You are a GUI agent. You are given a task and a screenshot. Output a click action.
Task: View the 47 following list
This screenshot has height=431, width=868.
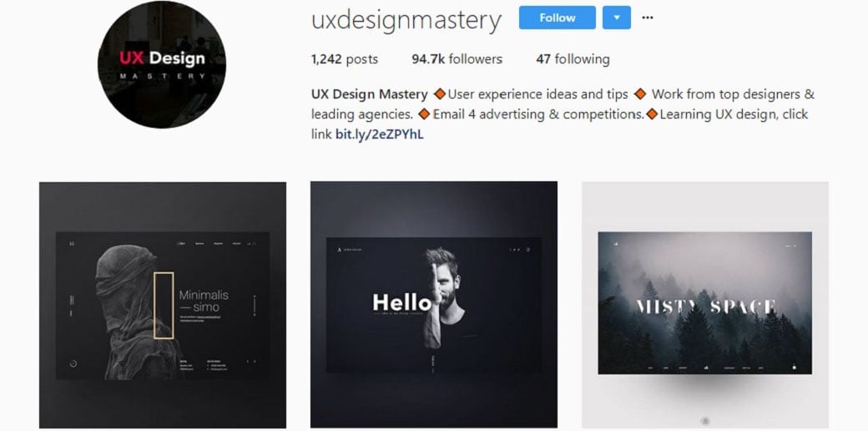click(573, 59)
